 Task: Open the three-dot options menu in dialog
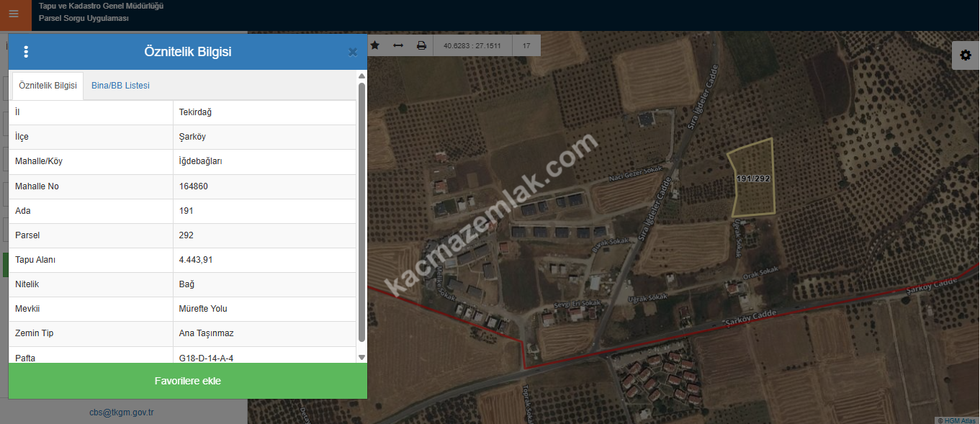(x=26, y=52)
